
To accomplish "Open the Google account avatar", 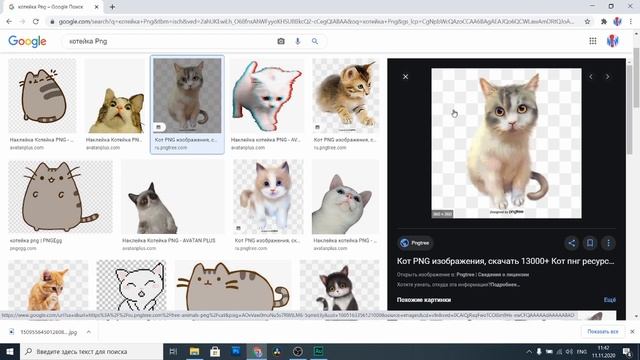I will [x=612, y=41].
